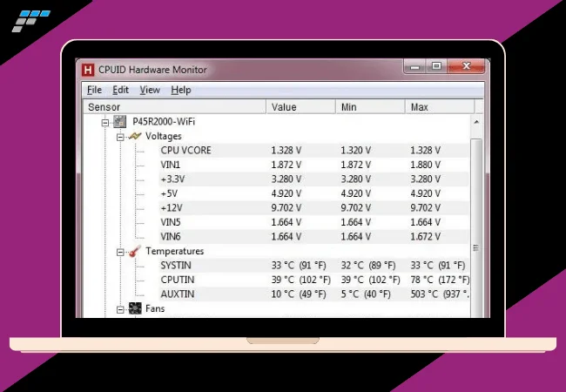
Task: Maximize the Hardware Monitor window
Action: [x=436, y=66]
